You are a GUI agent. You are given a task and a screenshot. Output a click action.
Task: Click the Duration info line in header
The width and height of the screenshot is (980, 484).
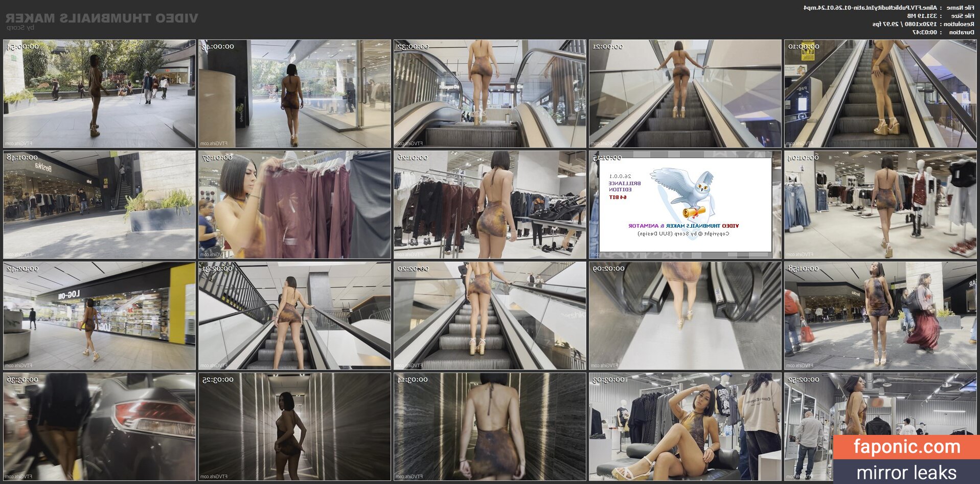(x=943, y=32)
